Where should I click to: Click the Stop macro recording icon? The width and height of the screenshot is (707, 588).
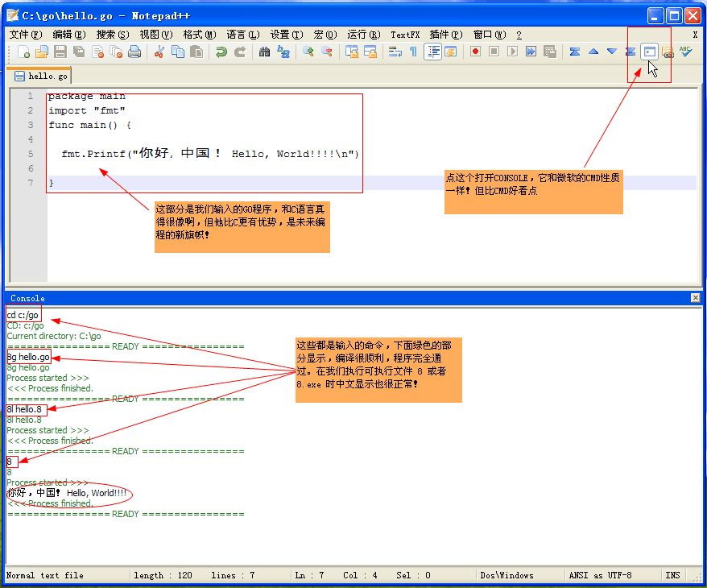494,52
